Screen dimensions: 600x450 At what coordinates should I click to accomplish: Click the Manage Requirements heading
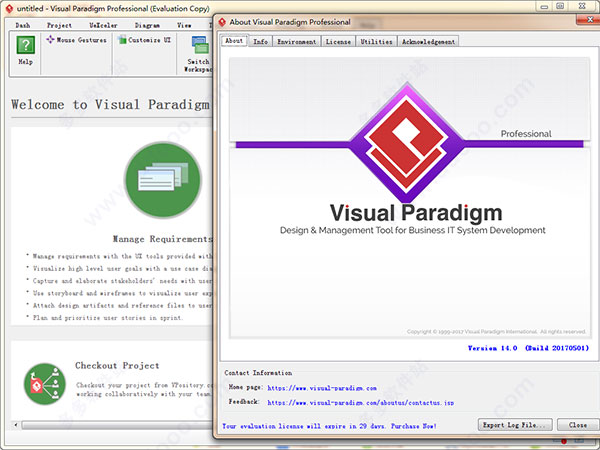163,239
